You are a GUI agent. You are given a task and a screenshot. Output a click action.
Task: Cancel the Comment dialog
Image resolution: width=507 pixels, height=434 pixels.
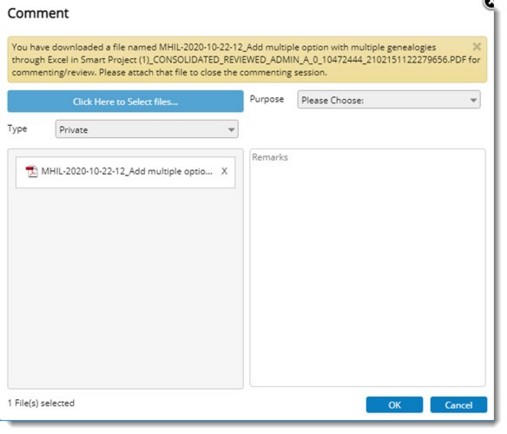[458, 405]
